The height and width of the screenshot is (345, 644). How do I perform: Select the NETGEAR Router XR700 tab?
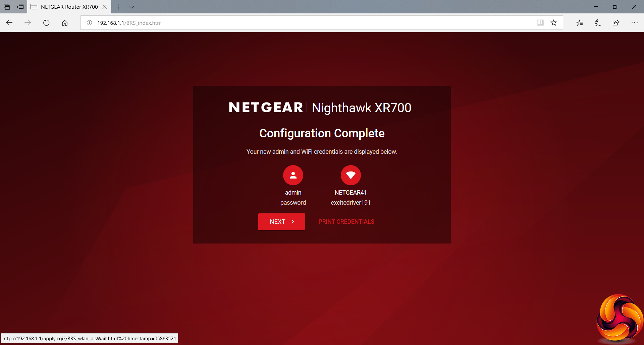pyautogui.click(x=69, y=7)
